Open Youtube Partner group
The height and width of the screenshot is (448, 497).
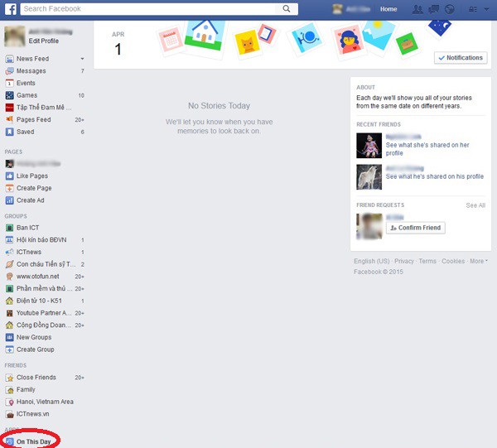pyautogui.click(x=45, y=313)
